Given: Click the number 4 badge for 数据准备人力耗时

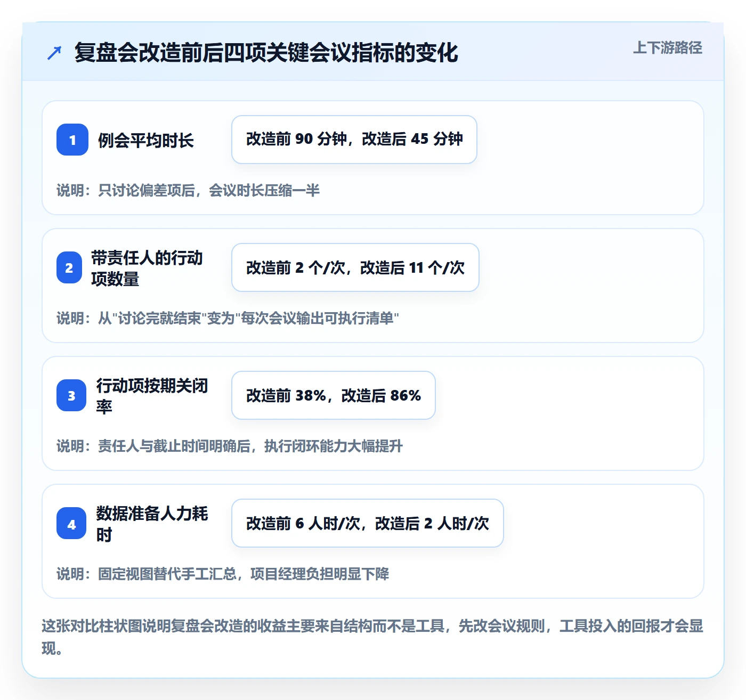Looking at the screenshot, I should pyautogui.click(x=71, y=523).
